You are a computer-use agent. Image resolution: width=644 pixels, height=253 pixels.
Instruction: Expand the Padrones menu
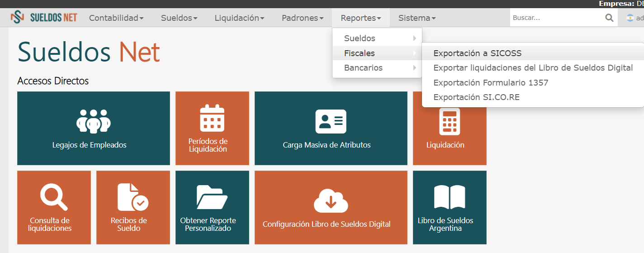point(303,18)
